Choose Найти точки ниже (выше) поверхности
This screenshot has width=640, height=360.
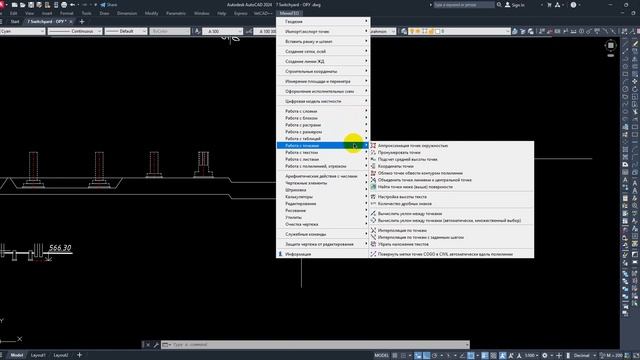pyautogui.click(x=451, y=187)
